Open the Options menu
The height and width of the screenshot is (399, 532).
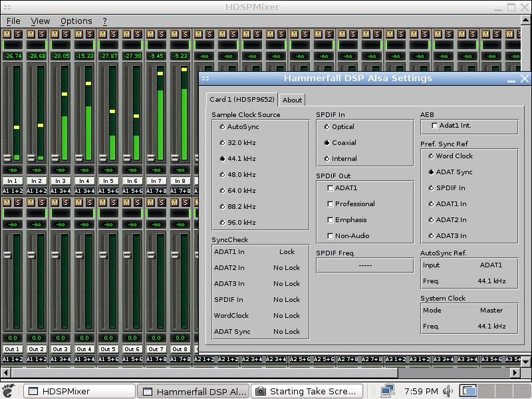76,21
